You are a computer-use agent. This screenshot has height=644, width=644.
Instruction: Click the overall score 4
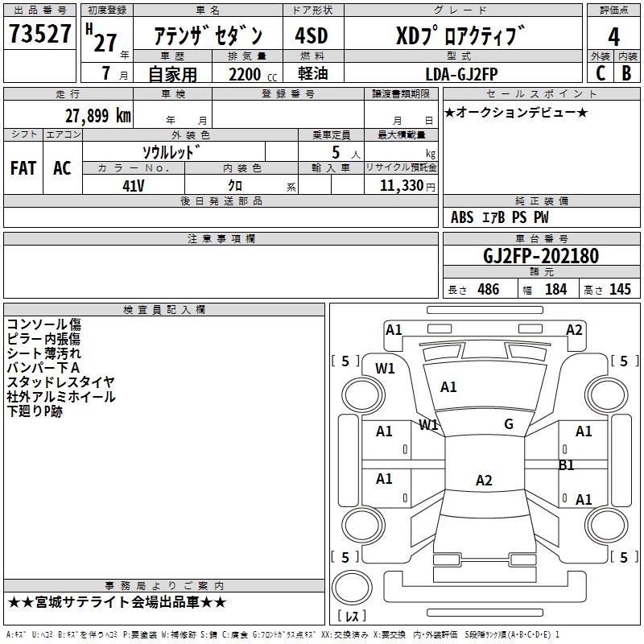pyautogui.click(x=613, y=35)
